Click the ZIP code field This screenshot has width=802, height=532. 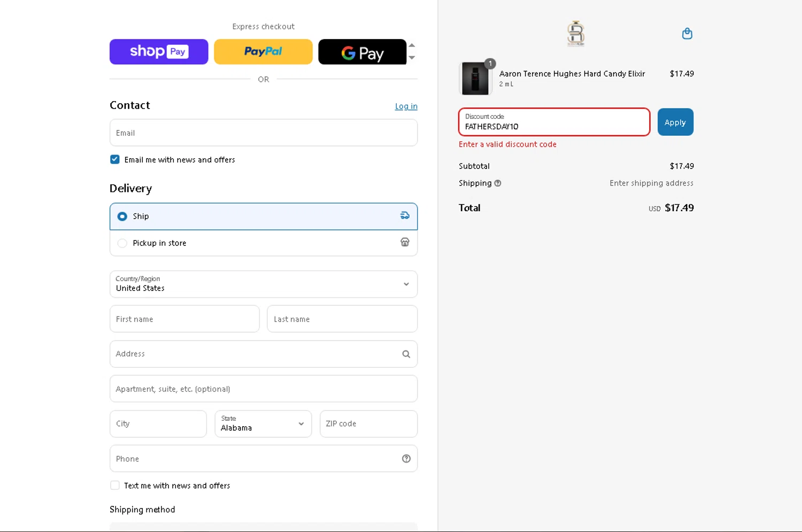point(368,423)
